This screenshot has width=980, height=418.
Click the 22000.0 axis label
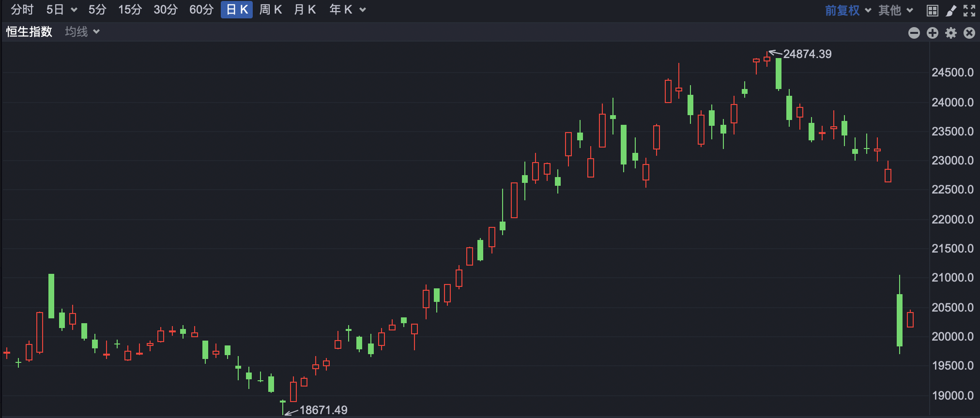coord(952,220)
